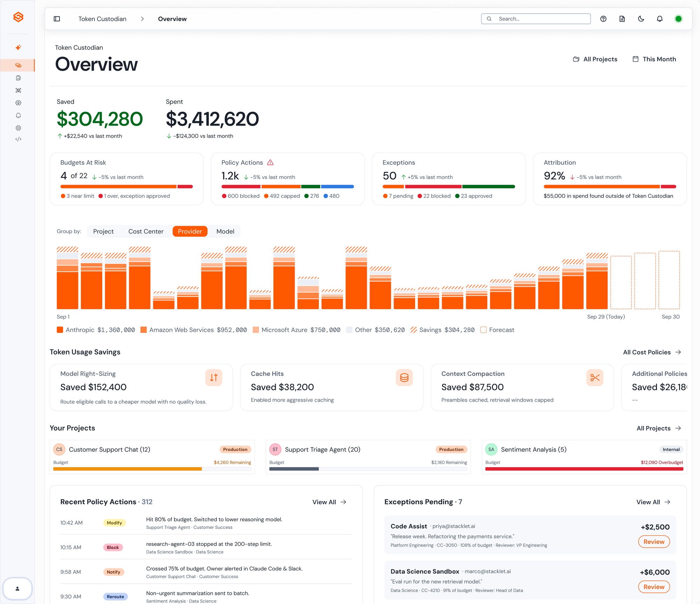Group chart by Cost Center
This screenshot has height=604, width=700.
146,231
